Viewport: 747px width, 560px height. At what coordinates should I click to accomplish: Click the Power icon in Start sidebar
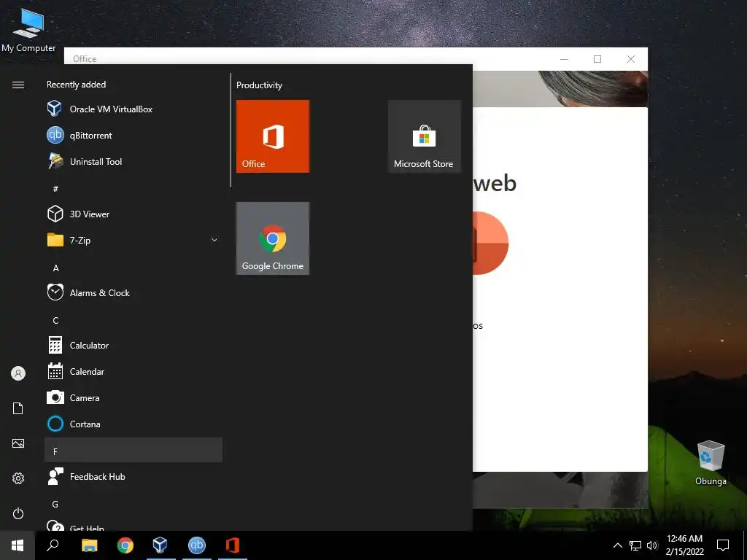(18, 513)
